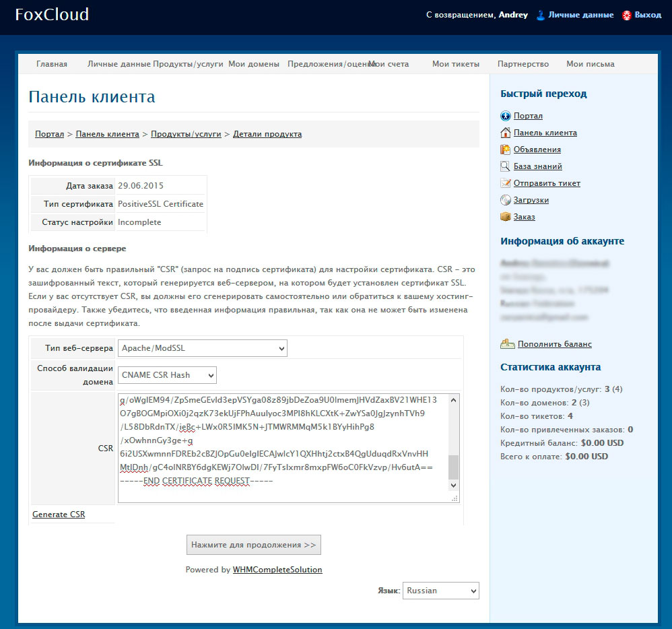Click the Пополнить баланс link

555,344
